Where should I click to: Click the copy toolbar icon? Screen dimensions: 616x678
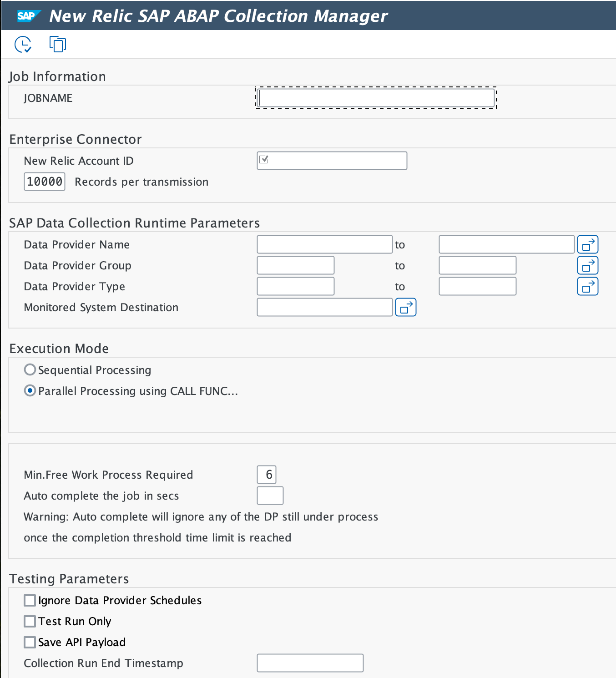click(x=57, y=44)
